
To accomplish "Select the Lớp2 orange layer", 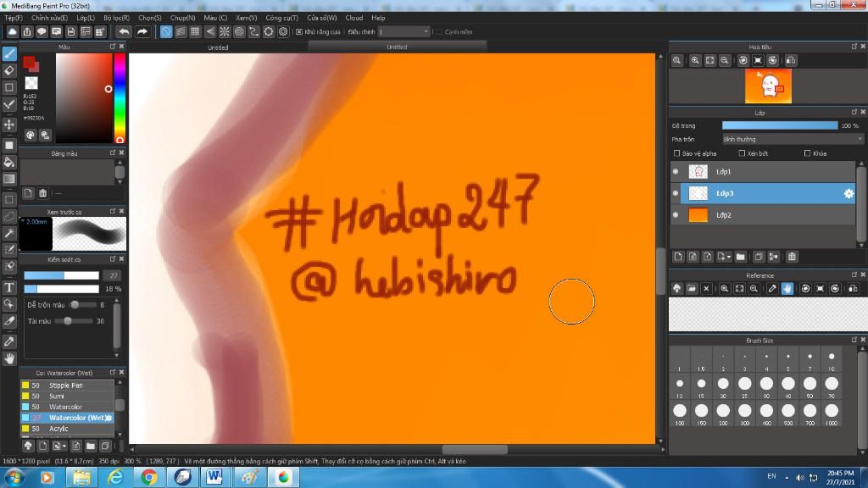I will pos(763,214).
